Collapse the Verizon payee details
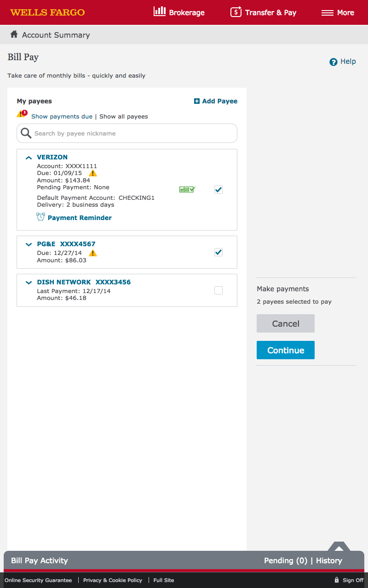 [x=29, y=158]
